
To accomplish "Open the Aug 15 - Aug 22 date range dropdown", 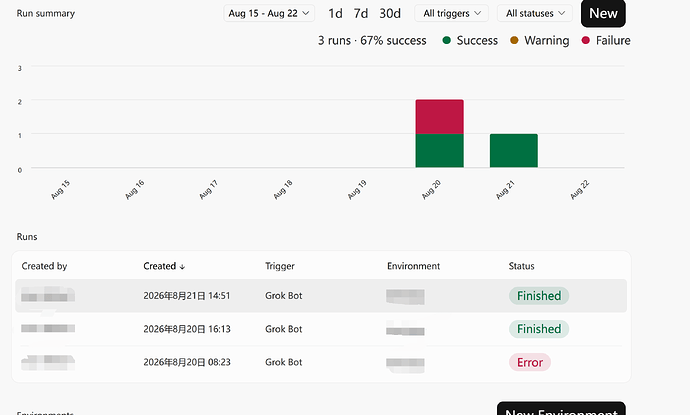I will [x=269, y=13].
